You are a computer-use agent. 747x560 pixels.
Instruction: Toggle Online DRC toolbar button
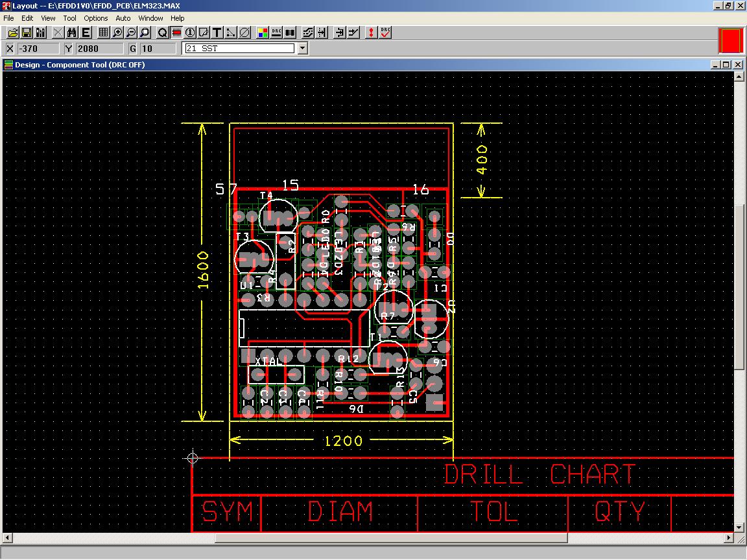(x=276, y=32)
